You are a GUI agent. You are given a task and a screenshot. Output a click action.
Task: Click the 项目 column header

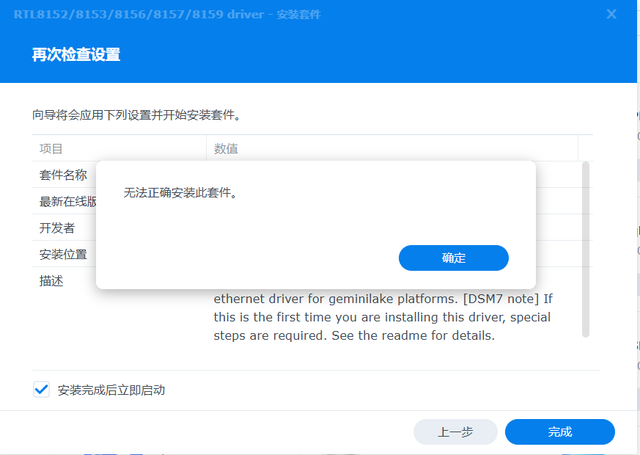coord(119,149)
